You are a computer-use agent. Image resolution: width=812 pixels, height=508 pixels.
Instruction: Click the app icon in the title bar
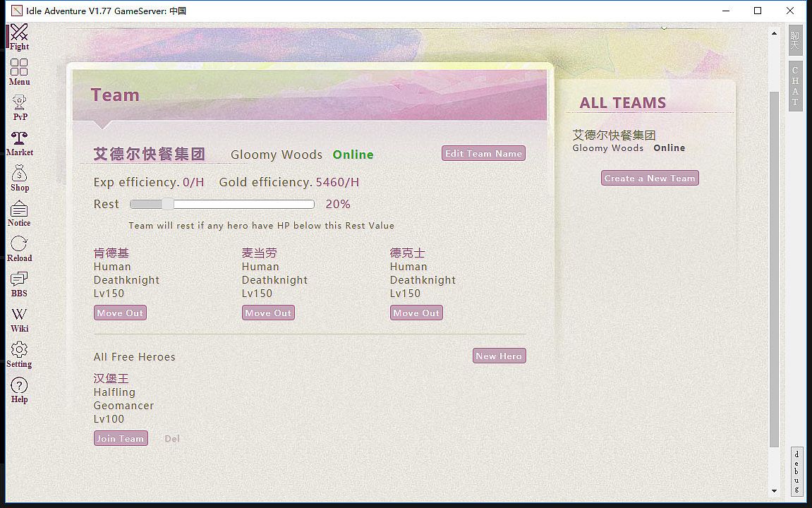pos(16,11)
